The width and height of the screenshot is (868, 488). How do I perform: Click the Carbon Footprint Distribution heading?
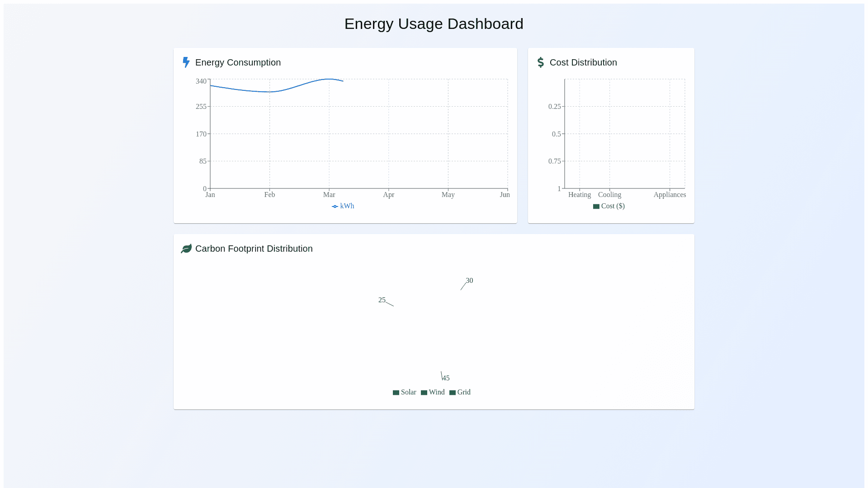coord(254,249)
